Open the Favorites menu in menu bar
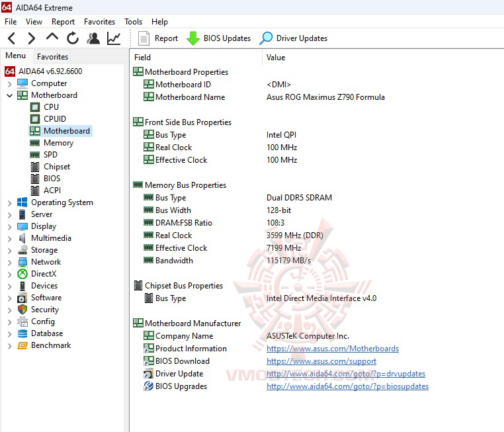 tap(99, 22)
